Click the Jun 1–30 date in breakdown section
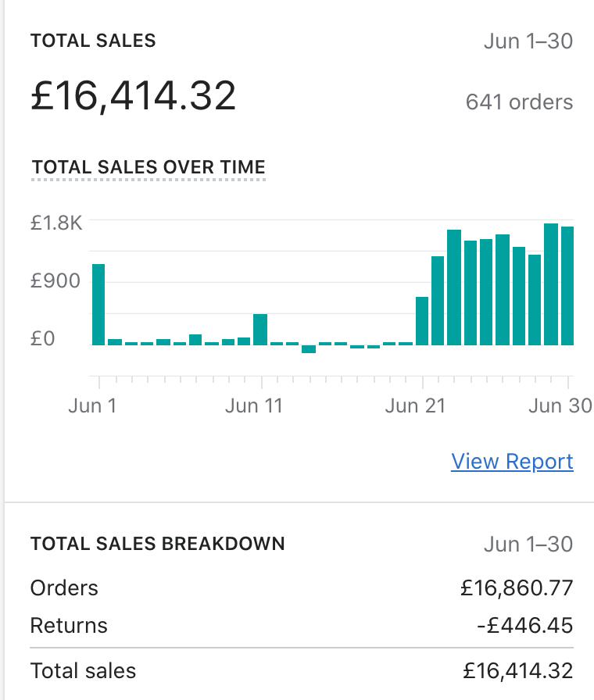 tap(528, 545)
